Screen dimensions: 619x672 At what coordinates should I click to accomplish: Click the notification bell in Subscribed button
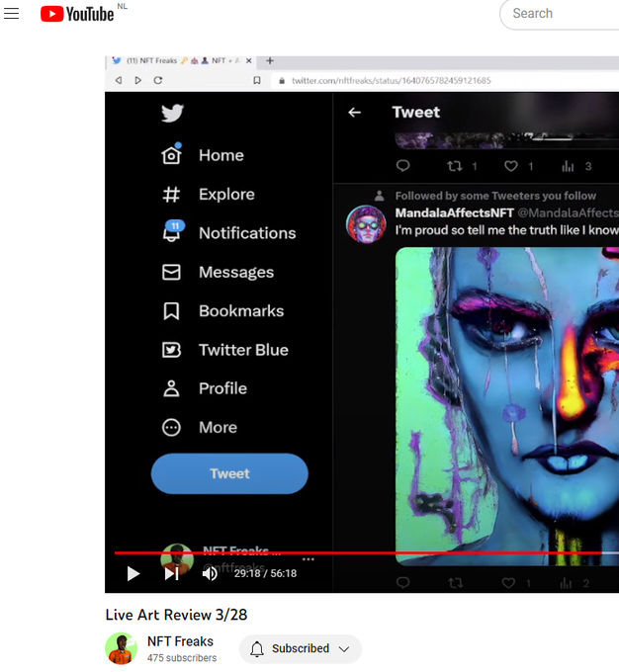(x=257, y=649)
